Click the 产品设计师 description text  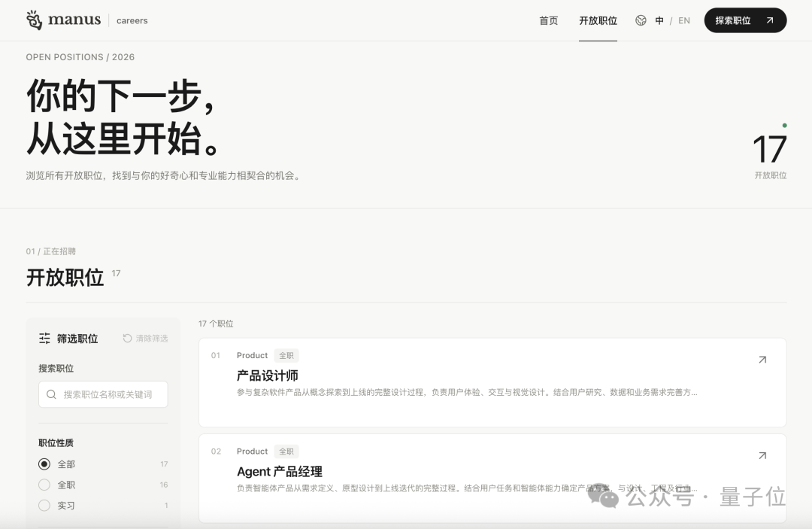coord(467,392)
